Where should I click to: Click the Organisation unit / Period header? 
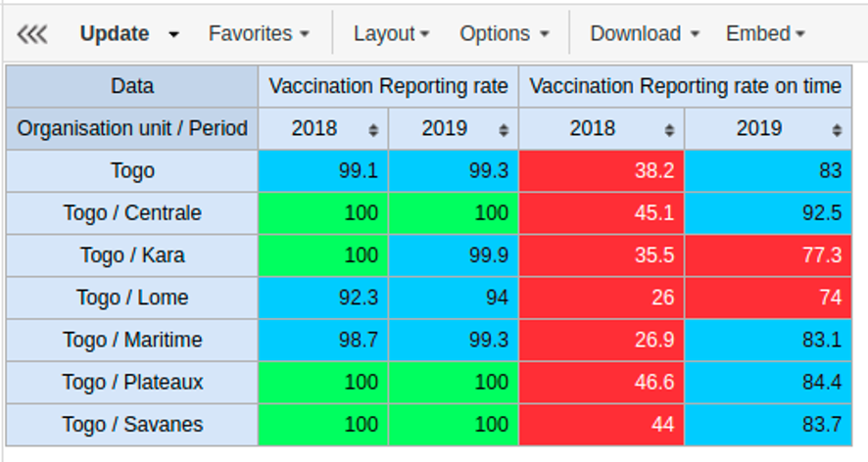pyautogui.click(x=132, y=128)
